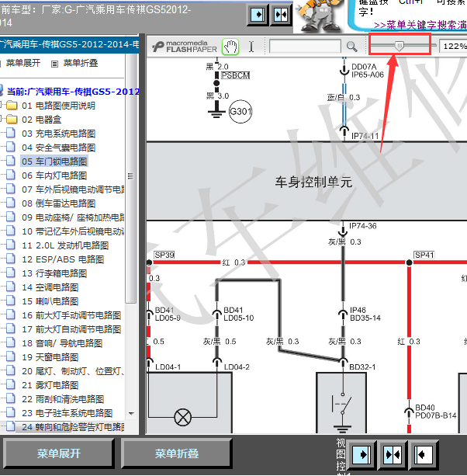Image resolution: width=467 pixels, height=476 pixels.
Task: Click the page icon for 06 车内灯电路图
Action: [11, 175]
